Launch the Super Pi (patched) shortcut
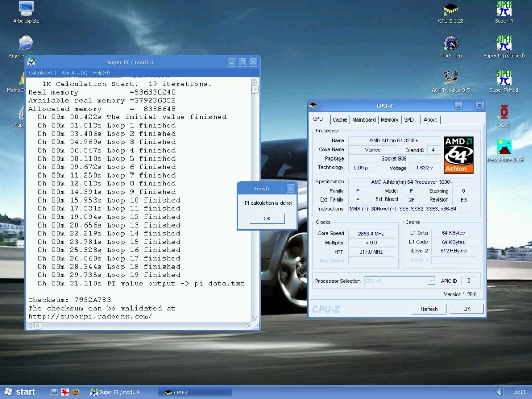Screen dimensions: 532x399 point(504,47)
